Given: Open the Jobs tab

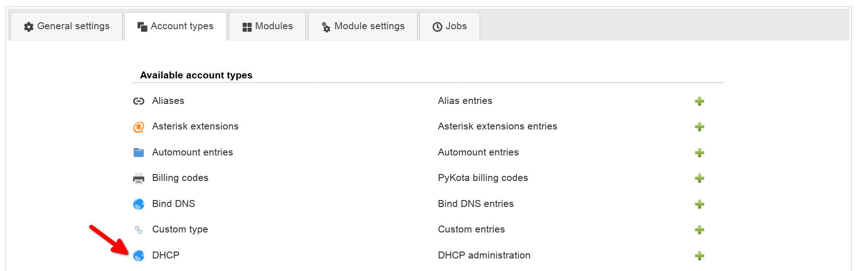Looking at the screenshot, I should (450, 26).
